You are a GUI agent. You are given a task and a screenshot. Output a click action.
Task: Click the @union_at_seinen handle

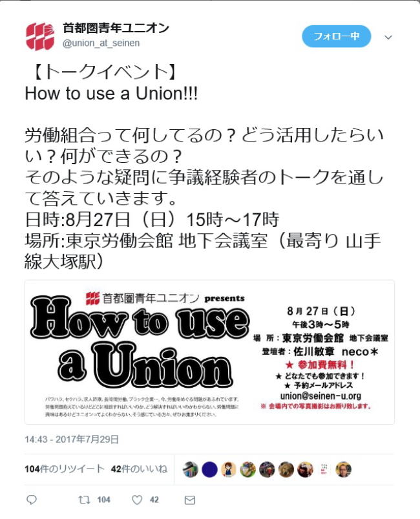pyautogui.click(x=101, y=43)
